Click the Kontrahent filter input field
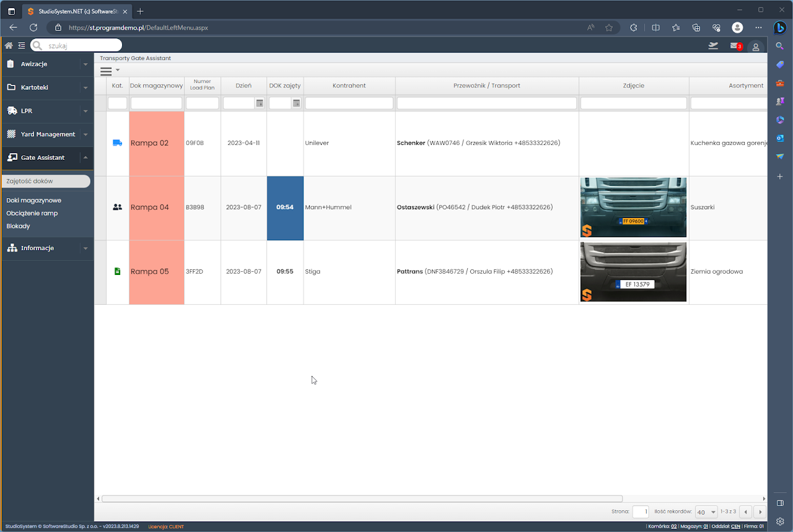 349,103
